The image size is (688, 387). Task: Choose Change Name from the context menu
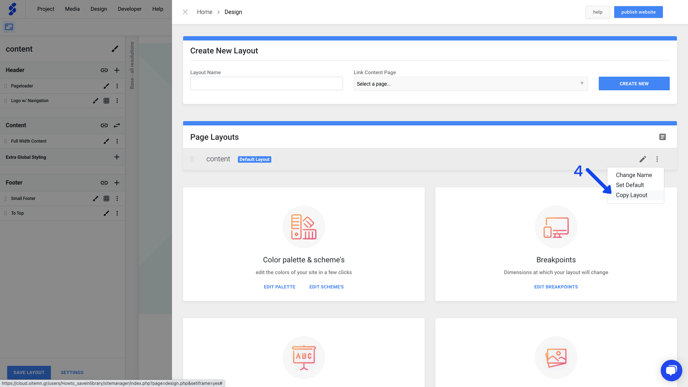[x=635, y=175]
